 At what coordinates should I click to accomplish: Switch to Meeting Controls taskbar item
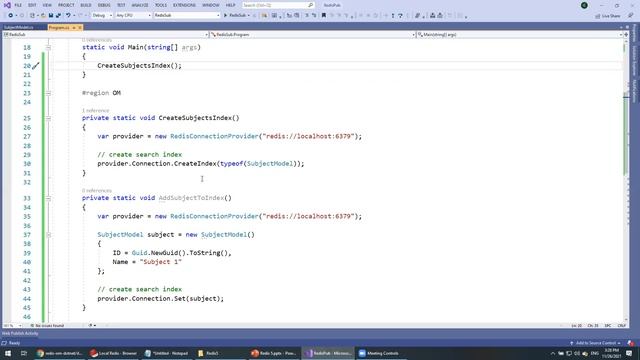tap(380, 353)
